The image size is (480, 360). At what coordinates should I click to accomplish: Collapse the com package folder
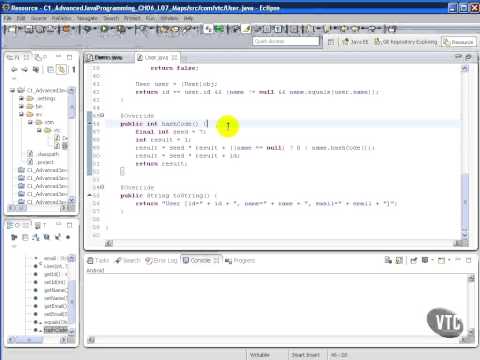click(30, 122)
